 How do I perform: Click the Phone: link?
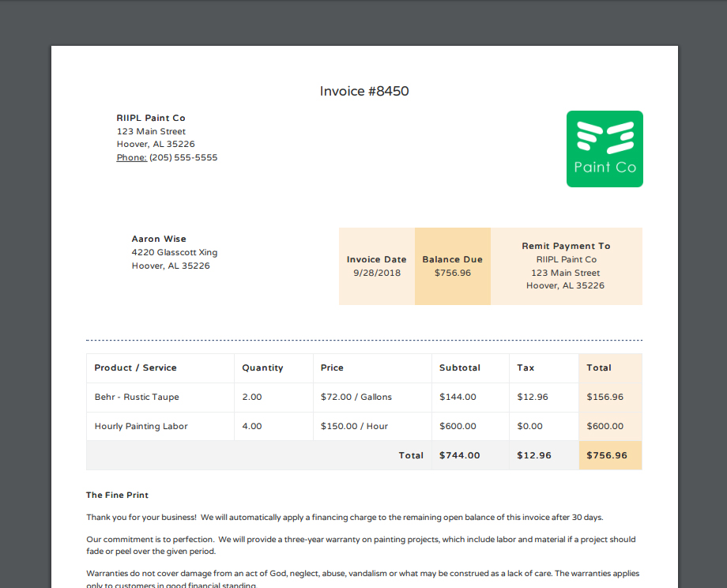(130, 156)
